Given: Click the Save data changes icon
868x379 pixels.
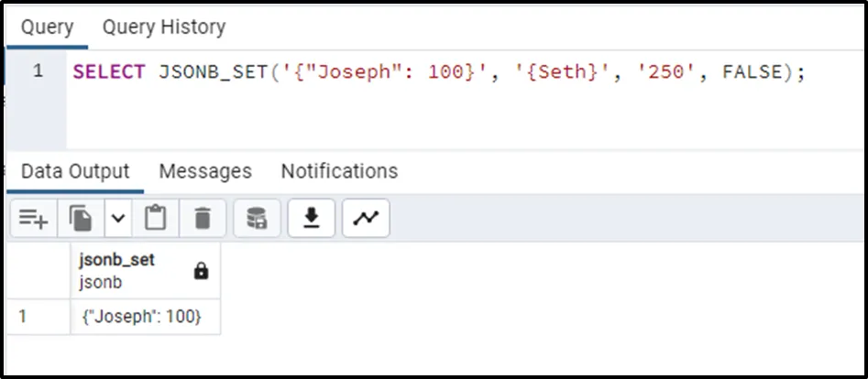Looking at the screenshot, I should point(256,218).
